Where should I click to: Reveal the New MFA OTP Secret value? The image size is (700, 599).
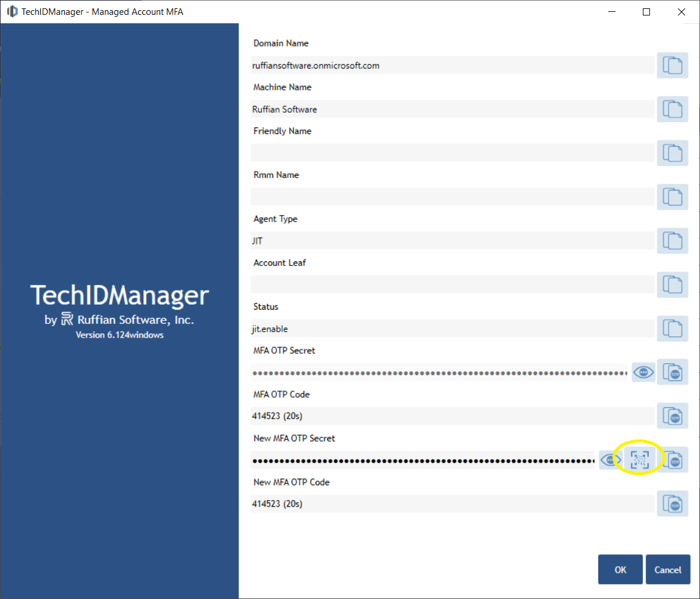(610, 460)
